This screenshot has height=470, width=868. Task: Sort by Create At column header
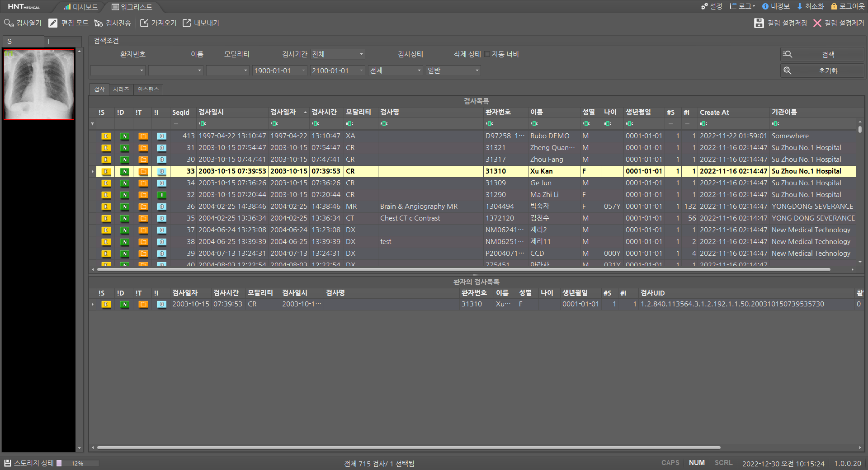733,112
